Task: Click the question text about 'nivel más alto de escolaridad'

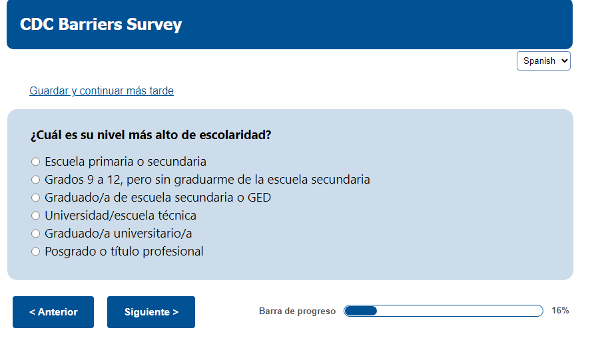Action: point(150,135)
